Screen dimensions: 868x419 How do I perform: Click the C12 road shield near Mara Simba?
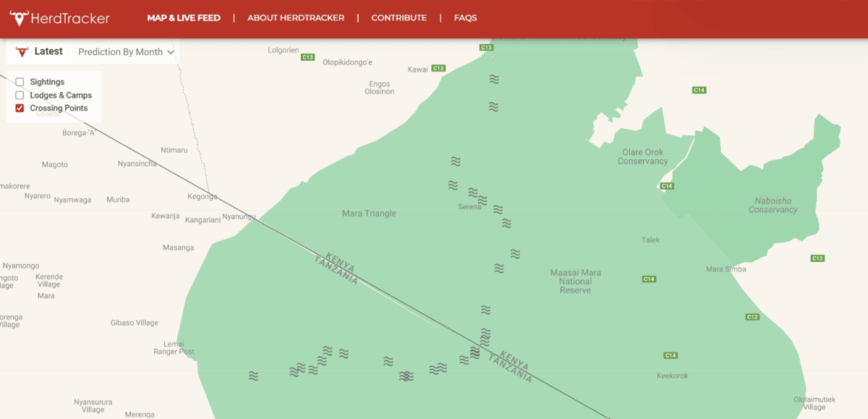point(817,258)
